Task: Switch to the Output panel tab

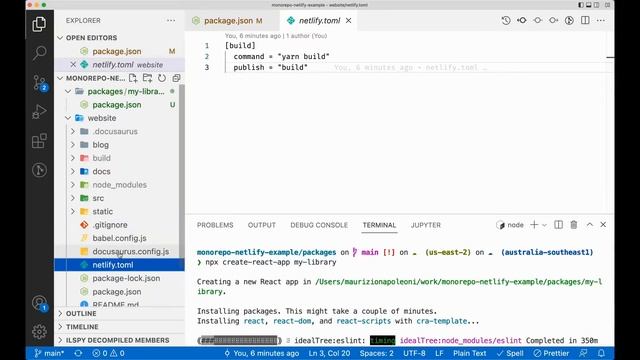Action: pos(262,225)
